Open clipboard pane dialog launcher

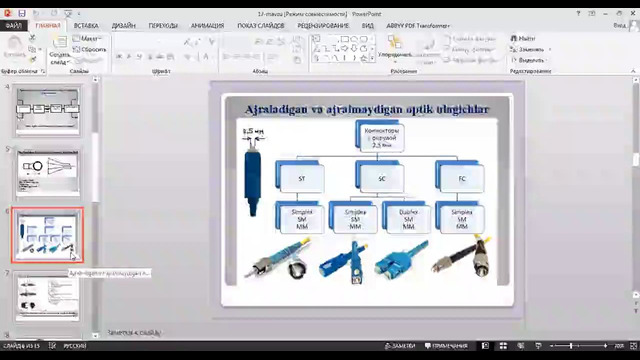point(42,71)
